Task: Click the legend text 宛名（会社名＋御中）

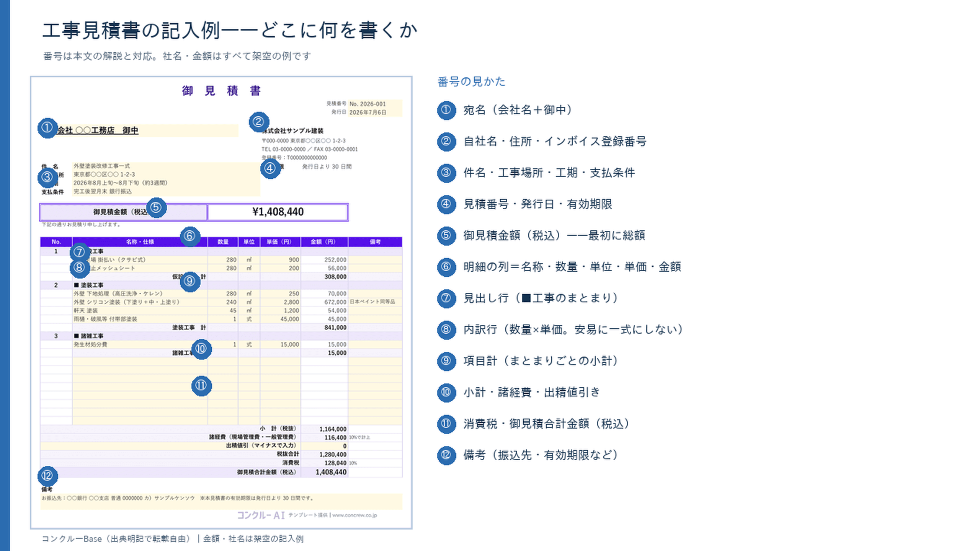Action: [x=518, y=110]
